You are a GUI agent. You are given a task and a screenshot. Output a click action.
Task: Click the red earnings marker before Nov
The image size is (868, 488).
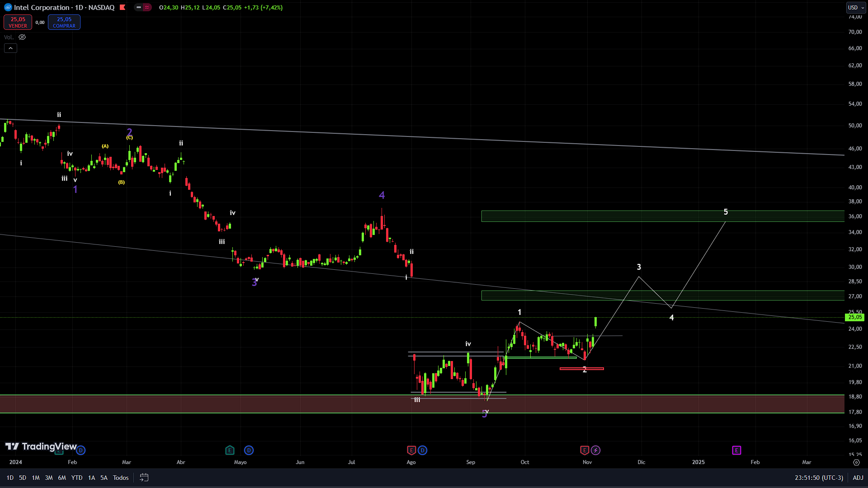[x=585, y=450]
